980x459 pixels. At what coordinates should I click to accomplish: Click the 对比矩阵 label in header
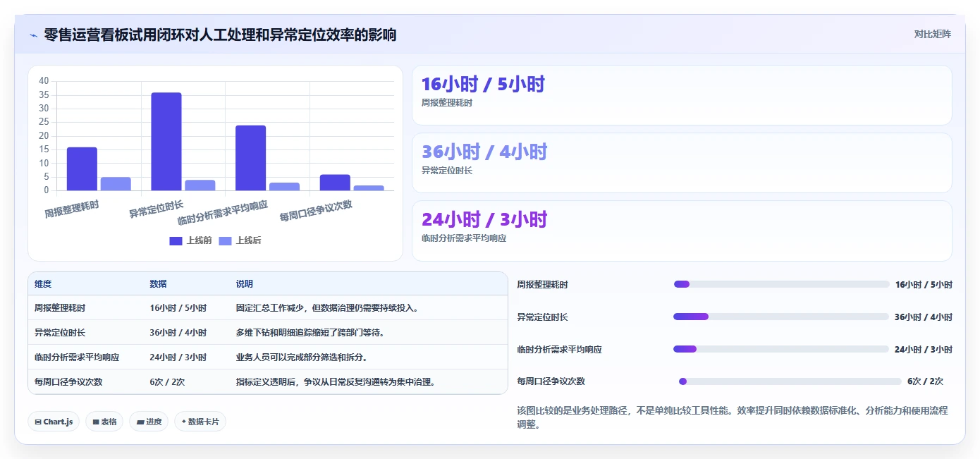pos(932,34)
